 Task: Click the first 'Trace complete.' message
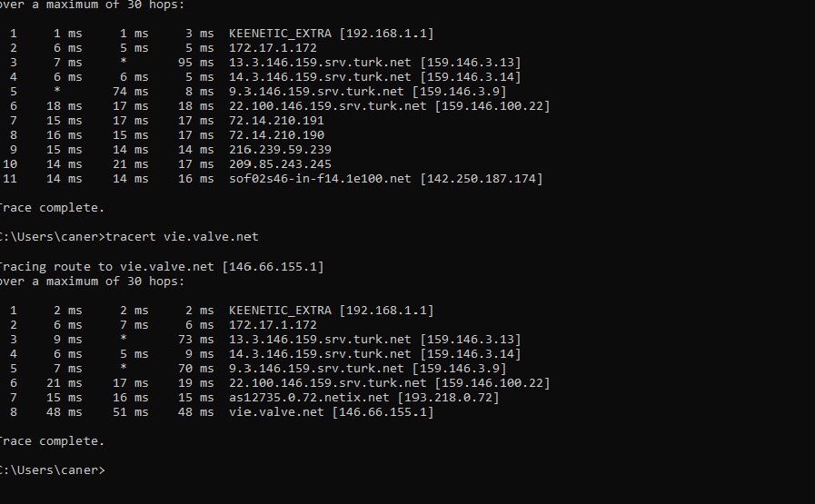[52, 208]
